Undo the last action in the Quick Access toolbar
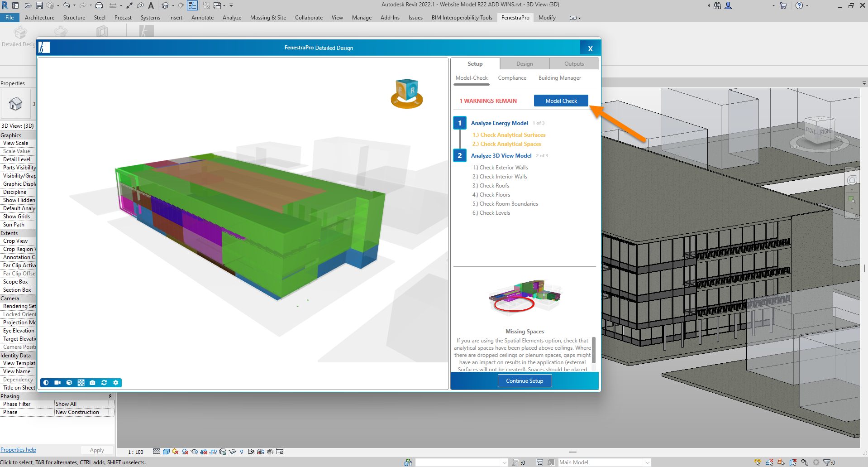 (67, 5)
